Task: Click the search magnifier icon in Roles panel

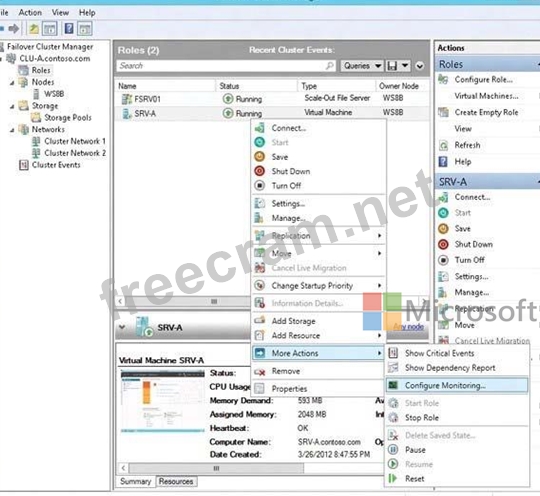Action: pos(330,65)
